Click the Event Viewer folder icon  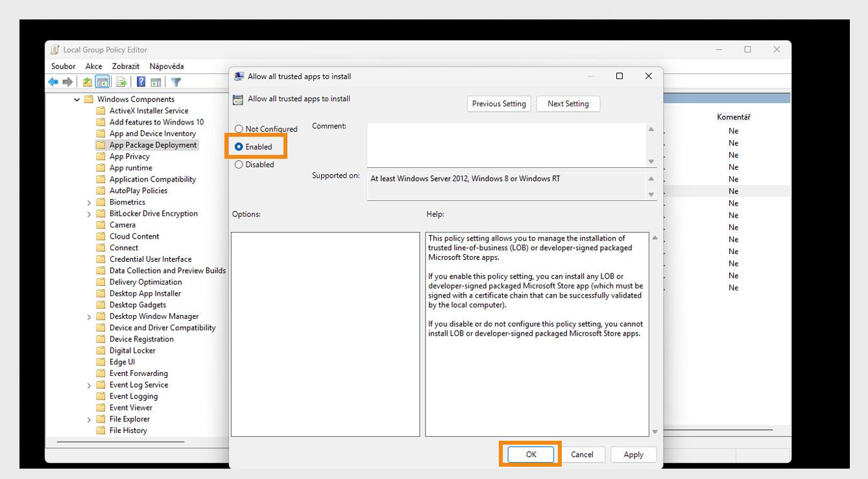coord(101,408)
